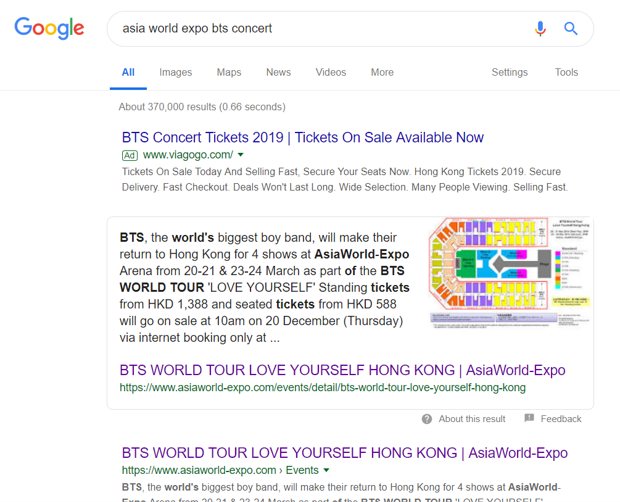Click the About this result link

pos(472,419)
